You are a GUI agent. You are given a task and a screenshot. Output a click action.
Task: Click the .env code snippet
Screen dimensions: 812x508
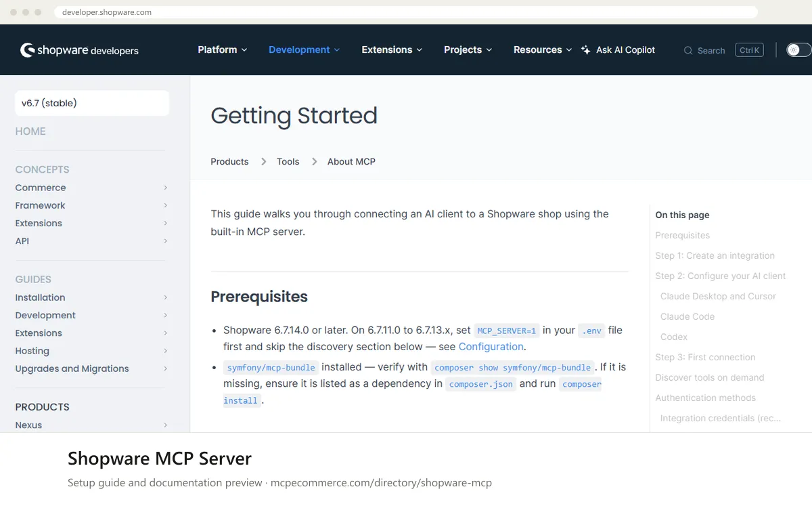click(591, 331)
